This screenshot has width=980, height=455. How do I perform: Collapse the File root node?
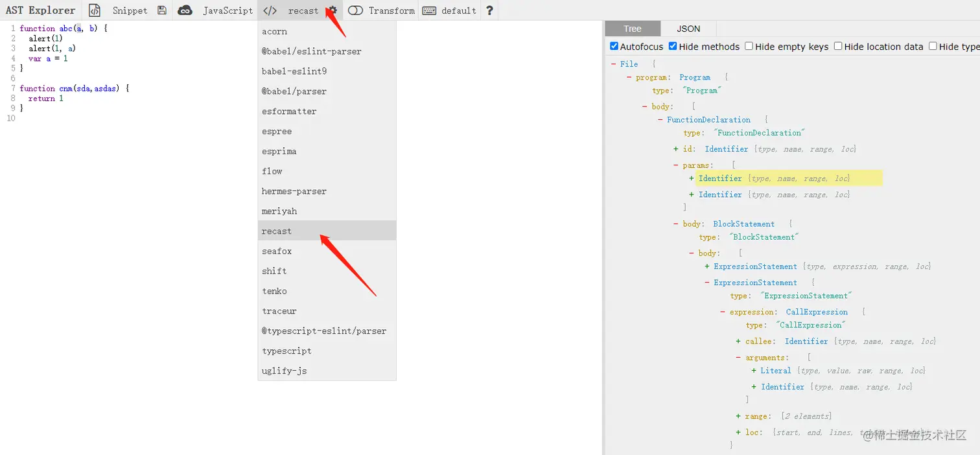click(x=613, y=64)
